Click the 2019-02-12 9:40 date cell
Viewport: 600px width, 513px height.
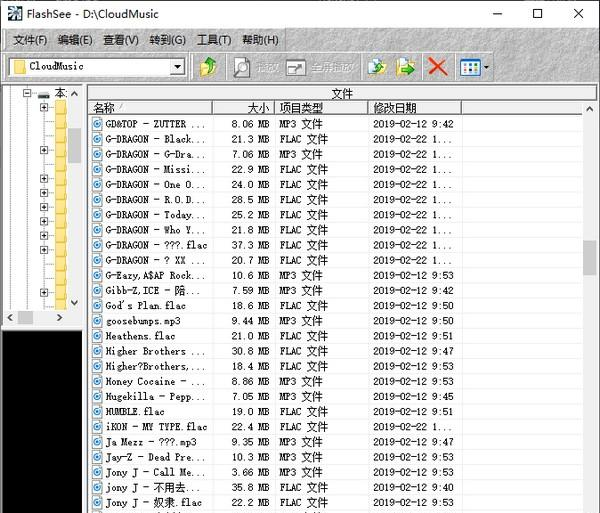(413, 488)
